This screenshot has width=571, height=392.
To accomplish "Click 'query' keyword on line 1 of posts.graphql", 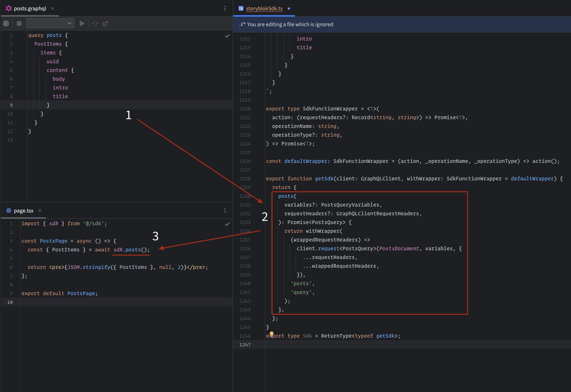I will point(36,35).
